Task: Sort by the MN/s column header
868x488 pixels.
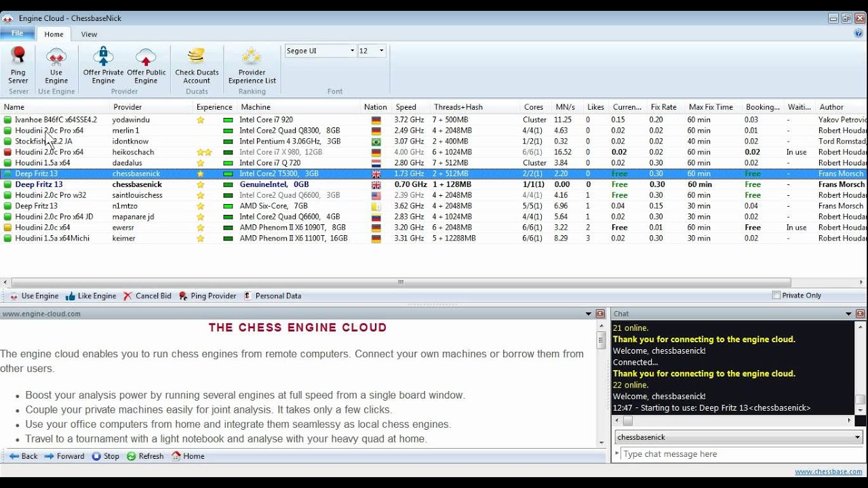Action: click(x=568, y=107)
